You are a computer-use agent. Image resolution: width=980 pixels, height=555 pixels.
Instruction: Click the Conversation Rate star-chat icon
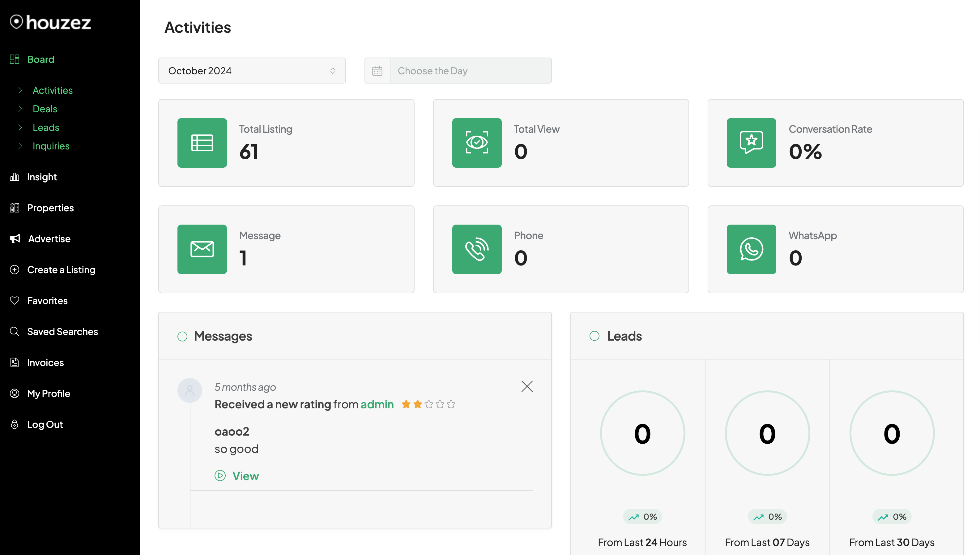pos(751,143)
